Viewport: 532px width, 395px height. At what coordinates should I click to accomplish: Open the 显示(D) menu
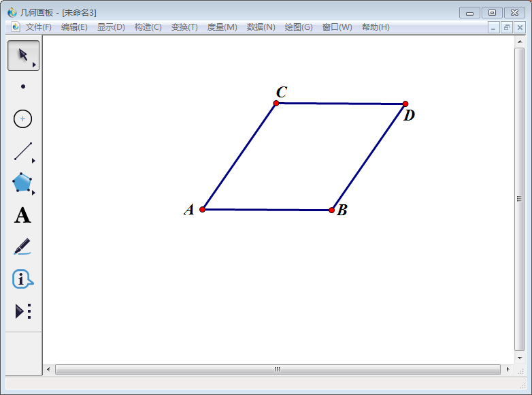click(111, 27)
